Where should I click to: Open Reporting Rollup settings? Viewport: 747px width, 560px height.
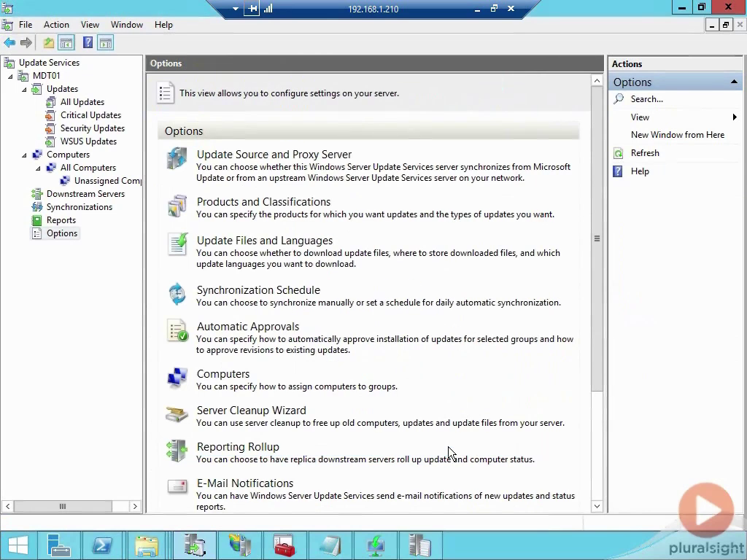pyautogui.click(x=238, y=447)
